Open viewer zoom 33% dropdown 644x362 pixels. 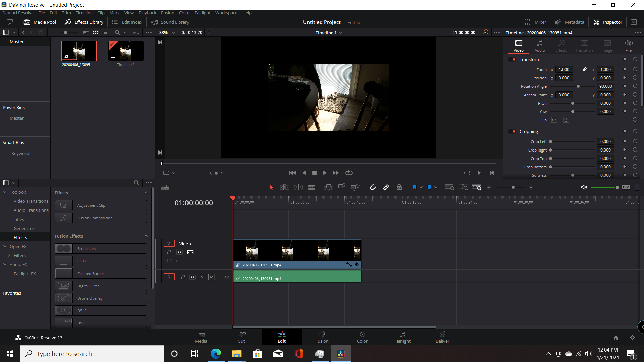(x=167, y=33)
